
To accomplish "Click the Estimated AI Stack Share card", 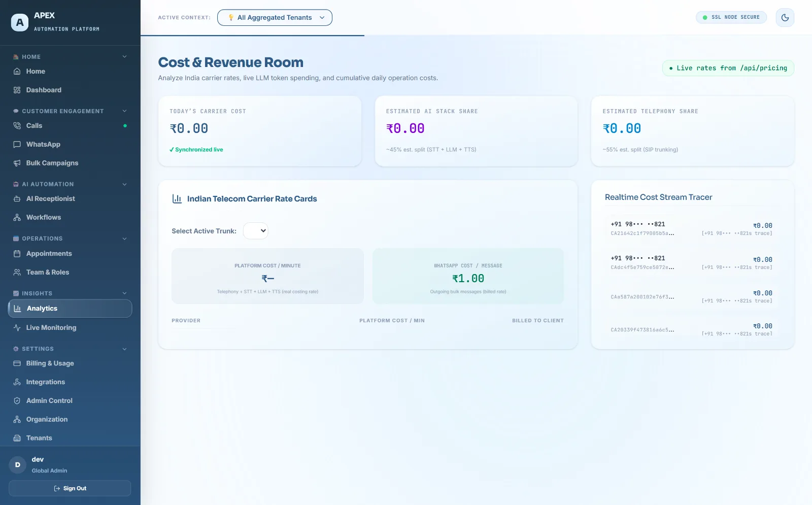I will click(476, 131).
